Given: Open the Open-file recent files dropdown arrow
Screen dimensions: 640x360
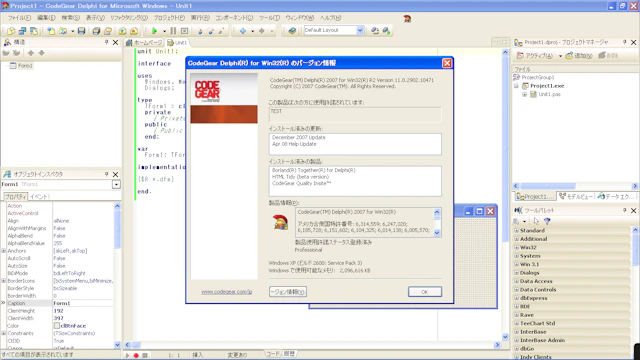Looking at the screenshot, I should 72,31.
